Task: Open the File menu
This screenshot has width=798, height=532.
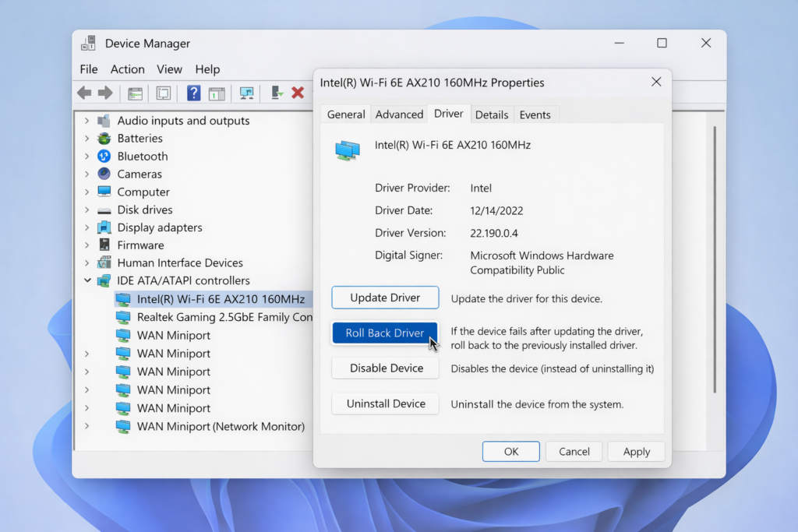Action: 89,69
